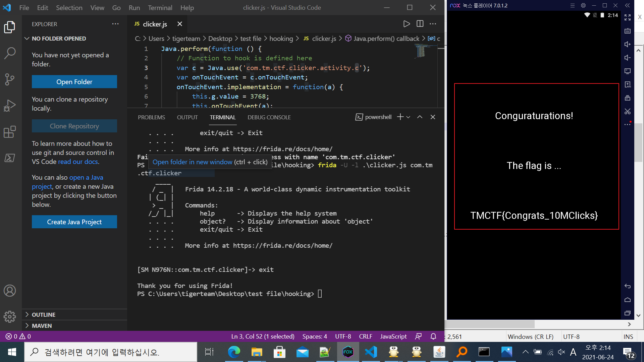Maximize the terminal panel size
The width and height of the screenshot is (644, 362).
click(420, 117)
